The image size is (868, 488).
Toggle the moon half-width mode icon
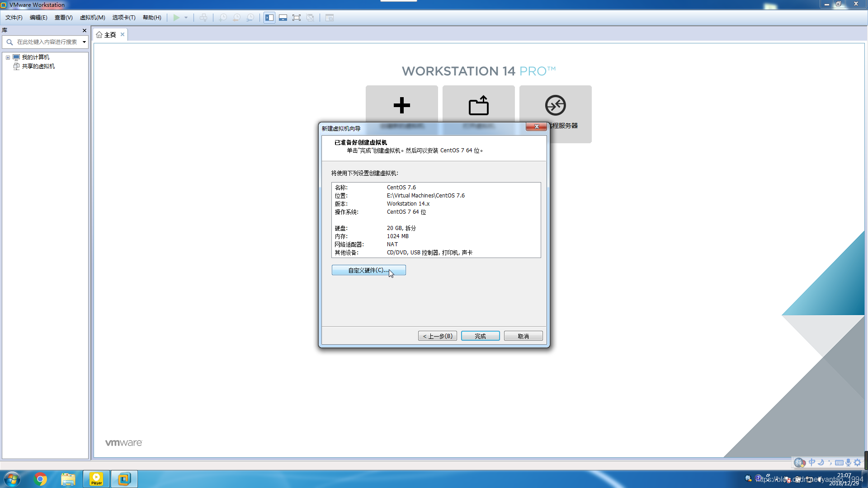tap(821, 462)
